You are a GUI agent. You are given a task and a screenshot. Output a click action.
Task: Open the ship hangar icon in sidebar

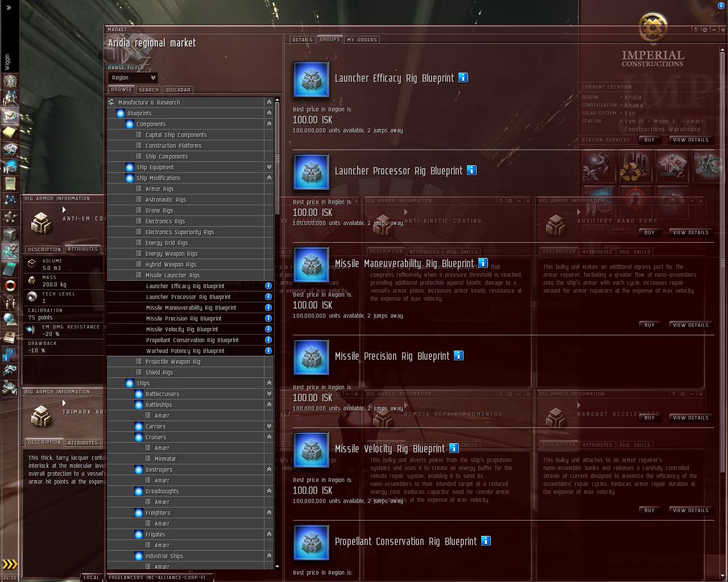pos(10,372)
